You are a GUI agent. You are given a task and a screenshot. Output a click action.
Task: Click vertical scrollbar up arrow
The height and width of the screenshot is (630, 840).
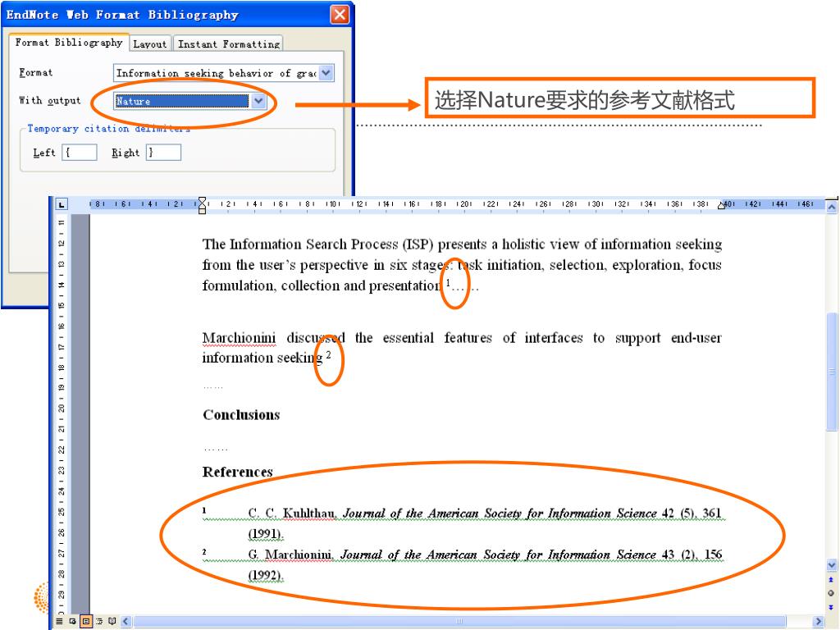832,207
